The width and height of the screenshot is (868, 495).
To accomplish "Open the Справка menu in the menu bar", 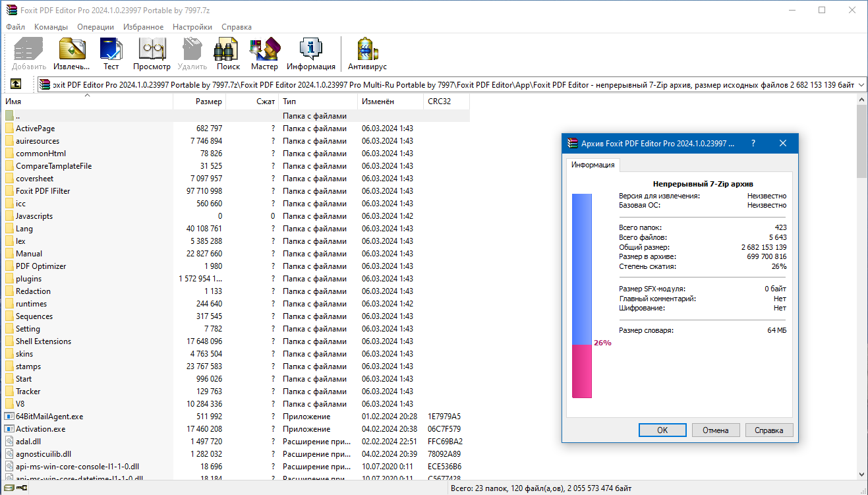I will tap(237, 27).
